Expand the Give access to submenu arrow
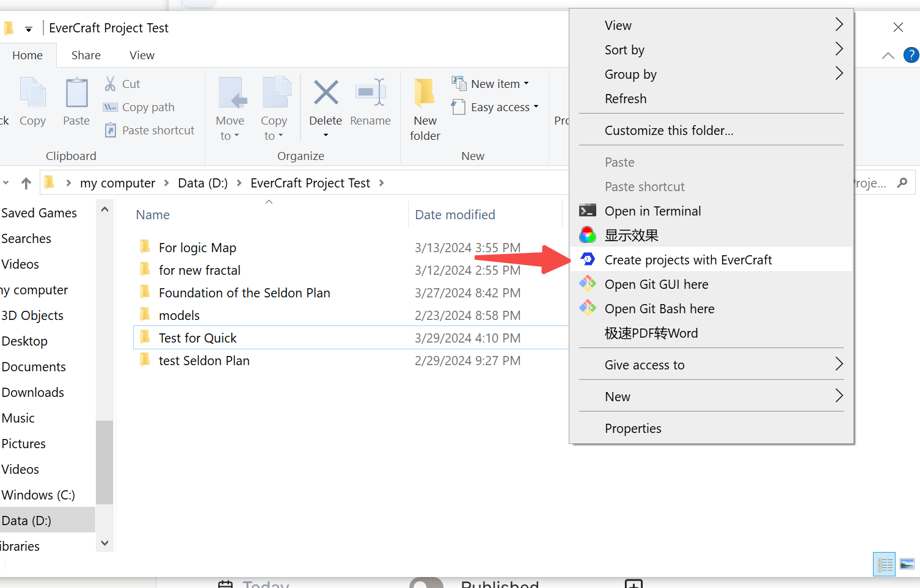The height and width of the screenshot is (588, 920). pos(839,364)
